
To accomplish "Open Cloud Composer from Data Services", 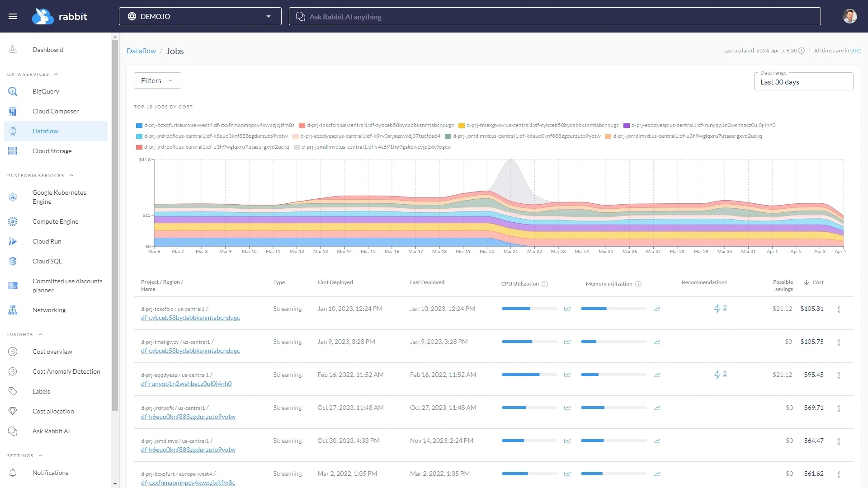I will [x=55, y=111].
